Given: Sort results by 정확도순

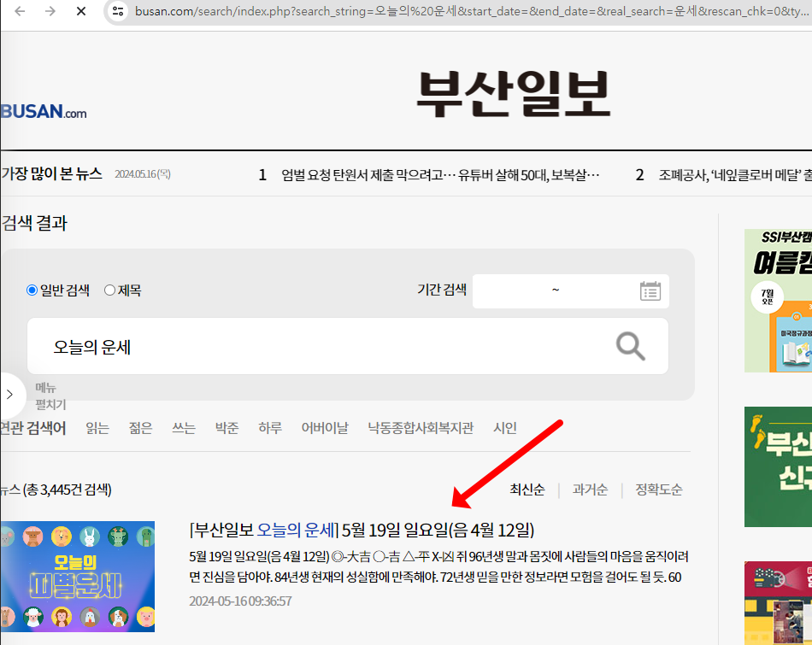Looking at the screenshot, I should (659, 490).
